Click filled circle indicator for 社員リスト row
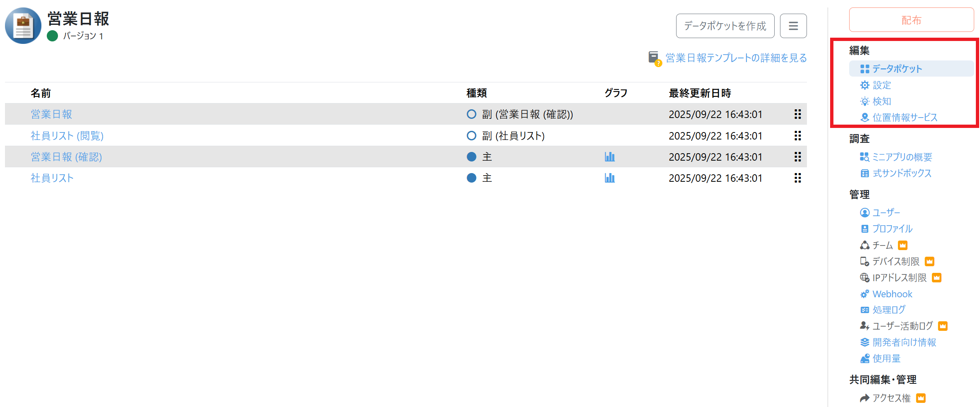 click(x=471, y=178)
